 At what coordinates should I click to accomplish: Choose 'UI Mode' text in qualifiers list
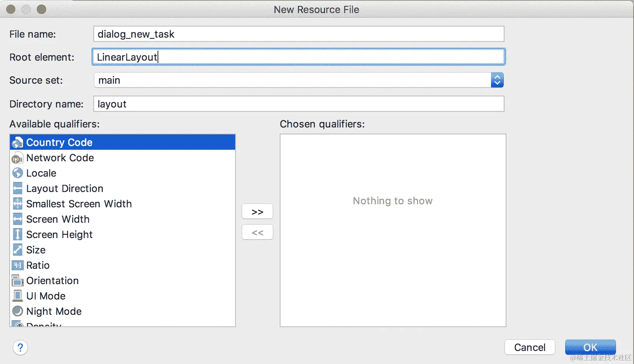click(x=46, y=296)
